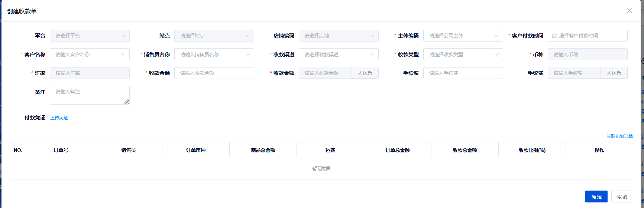
Task: Open the 收款类型 dropdown
Action: (x=463, y=55)
